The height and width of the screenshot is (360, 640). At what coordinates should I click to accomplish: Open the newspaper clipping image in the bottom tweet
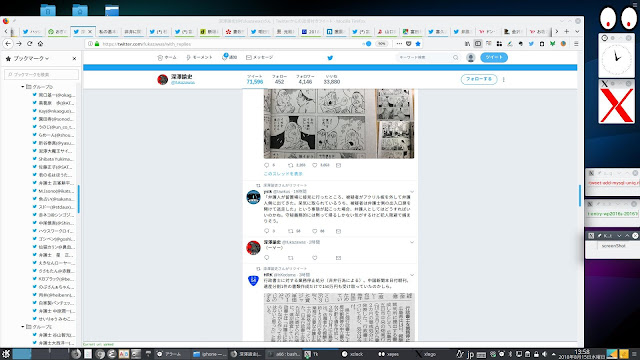tap(339, 317)
